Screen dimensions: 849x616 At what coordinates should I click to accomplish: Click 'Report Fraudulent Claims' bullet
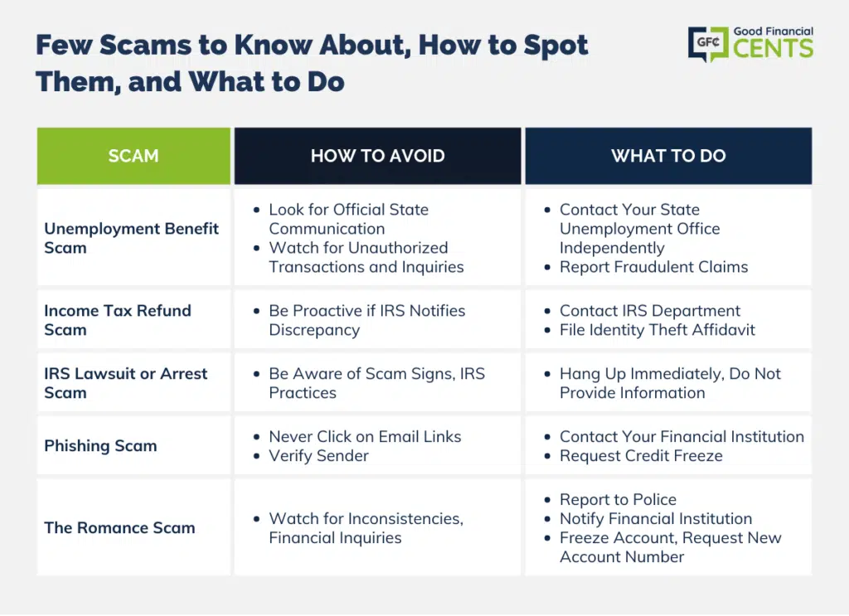pyautogui.click(x=653, y=267)
